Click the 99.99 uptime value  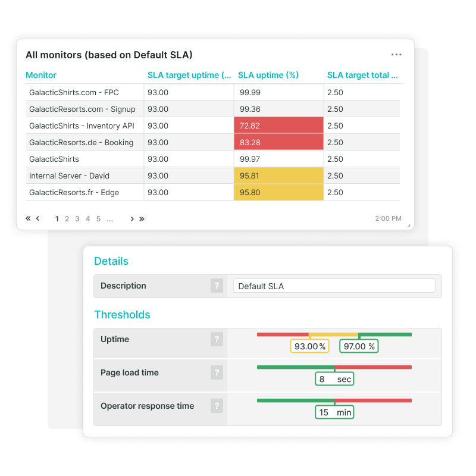point(250,92)
